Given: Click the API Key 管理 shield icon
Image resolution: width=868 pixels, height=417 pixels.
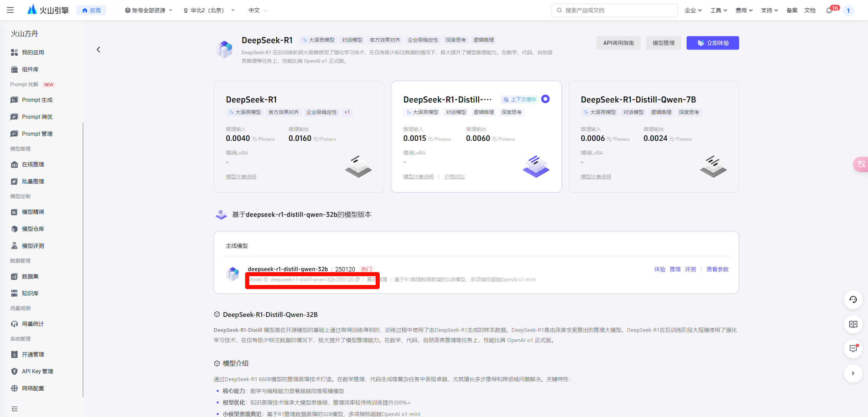Looking at the screenshot, I should [14, 371].
